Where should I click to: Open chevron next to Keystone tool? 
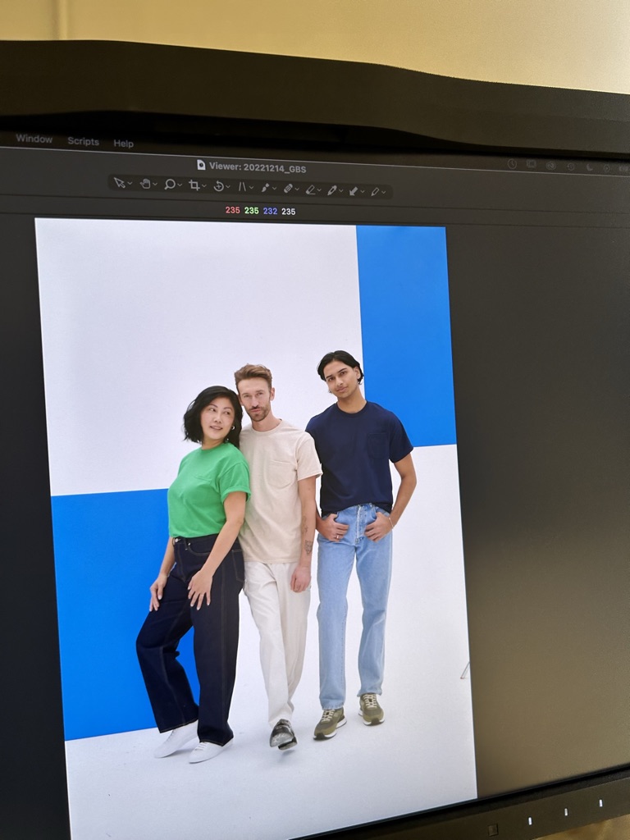coord(251,188)
